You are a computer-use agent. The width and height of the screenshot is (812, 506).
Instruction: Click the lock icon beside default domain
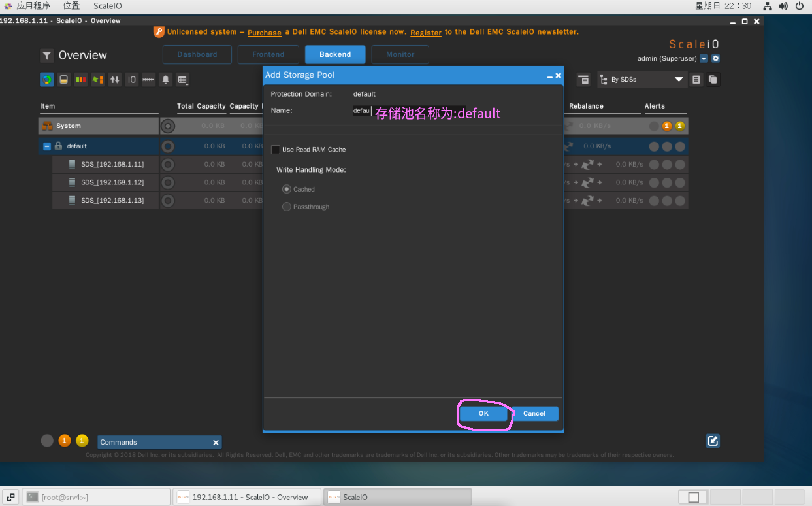click(58, 146)
